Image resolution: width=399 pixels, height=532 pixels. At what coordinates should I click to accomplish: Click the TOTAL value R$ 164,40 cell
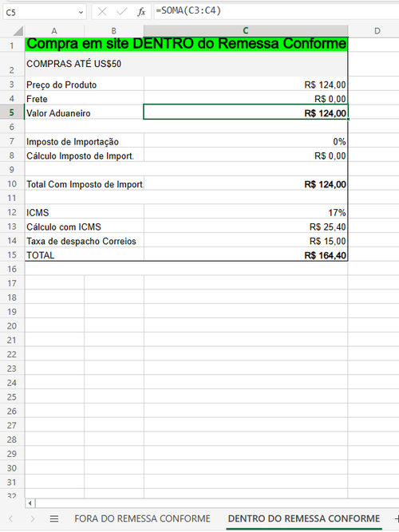click(x=246, y=255)
